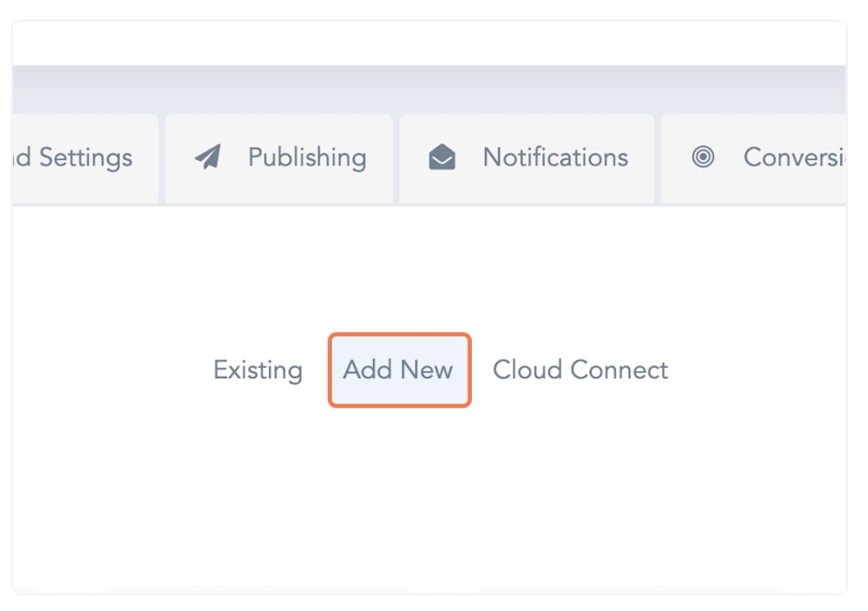Viewport: 868px width, 611px height.
Task: Click the gray header bar above the tabs
Action: [429, 90]
